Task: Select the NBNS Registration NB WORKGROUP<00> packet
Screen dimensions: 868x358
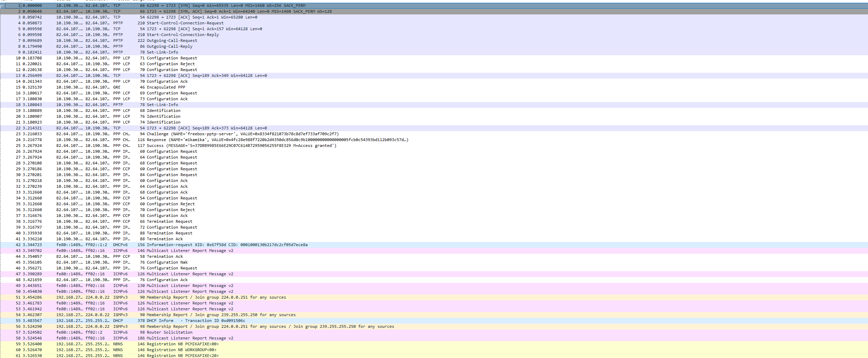Action: (x=181, y=350)
